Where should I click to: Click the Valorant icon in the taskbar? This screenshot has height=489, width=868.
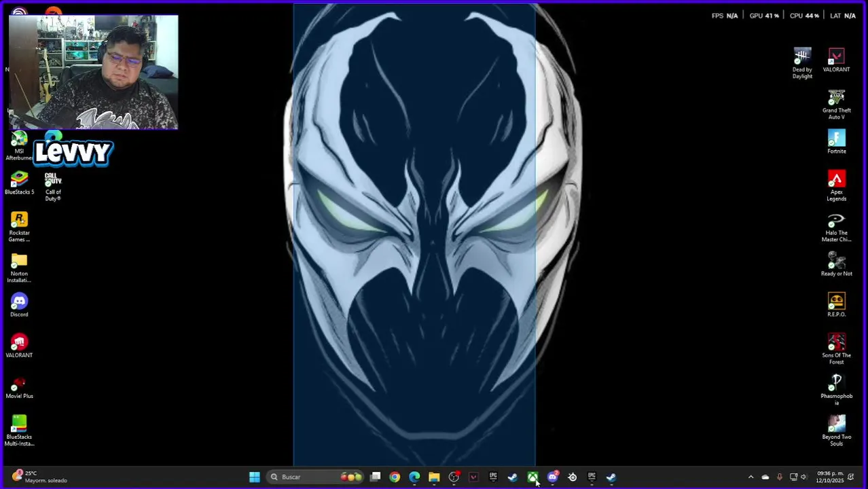click(x=473, y=477)
